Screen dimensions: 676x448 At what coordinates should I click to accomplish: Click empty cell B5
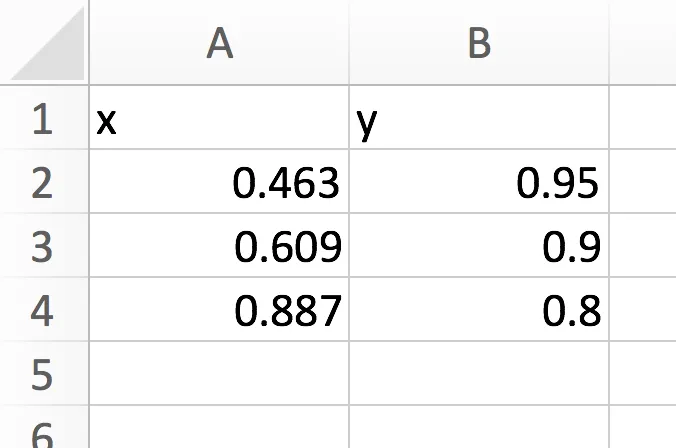pyautogui.click(x=479, y=373)
